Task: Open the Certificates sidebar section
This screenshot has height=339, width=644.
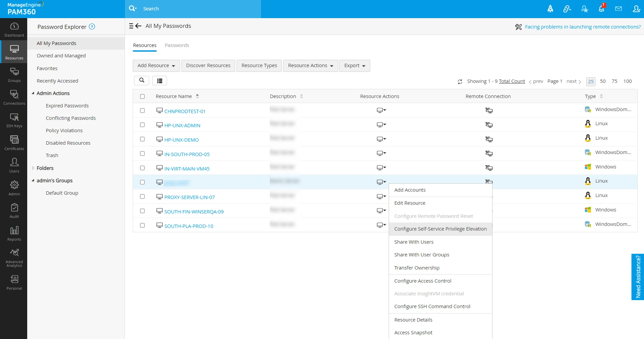Action: pos(14,143)
